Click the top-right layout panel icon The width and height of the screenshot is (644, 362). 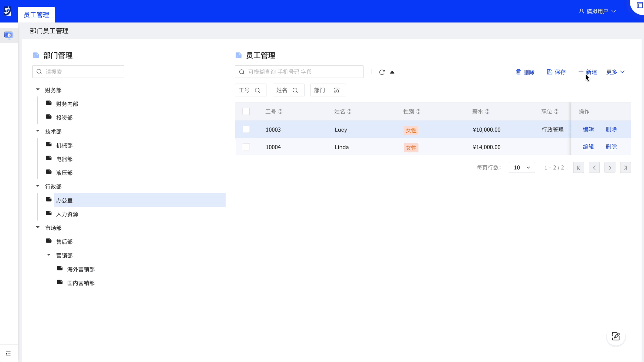pos(639,5)
